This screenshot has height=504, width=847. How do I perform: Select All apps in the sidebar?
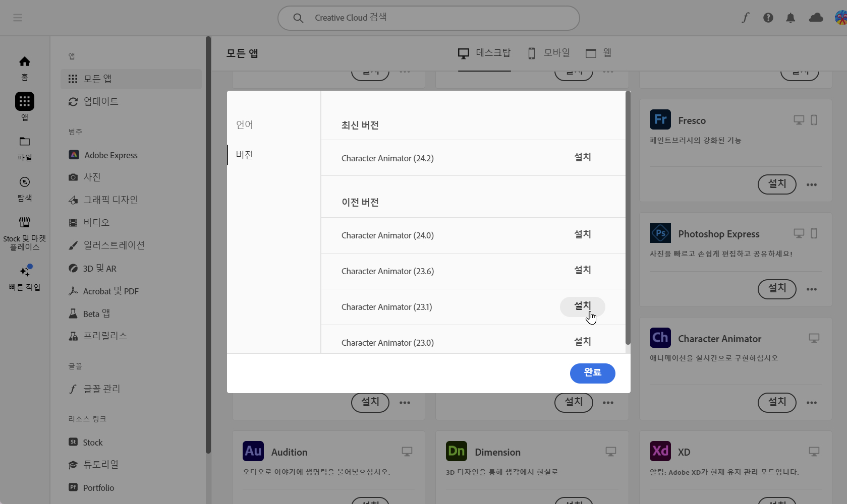131,79
